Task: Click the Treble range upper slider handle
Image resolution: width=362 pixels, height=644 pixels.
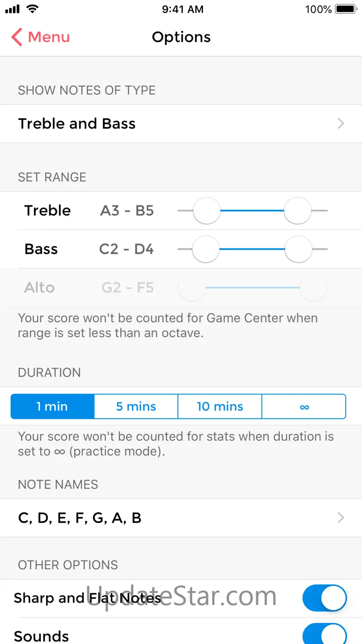Action: coord(297,211)
